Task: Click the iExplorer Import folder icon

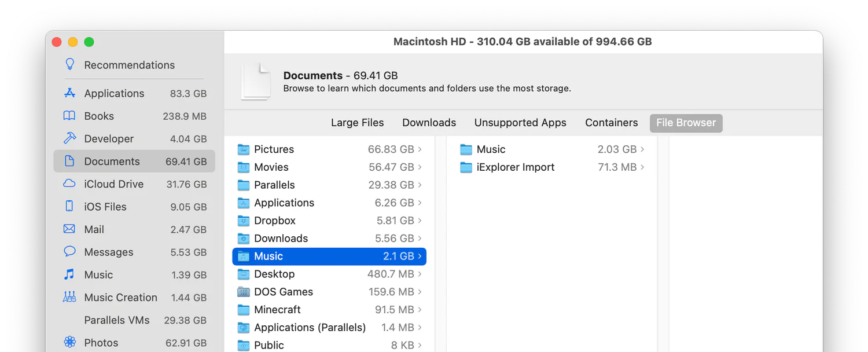Action: [466, 167]
